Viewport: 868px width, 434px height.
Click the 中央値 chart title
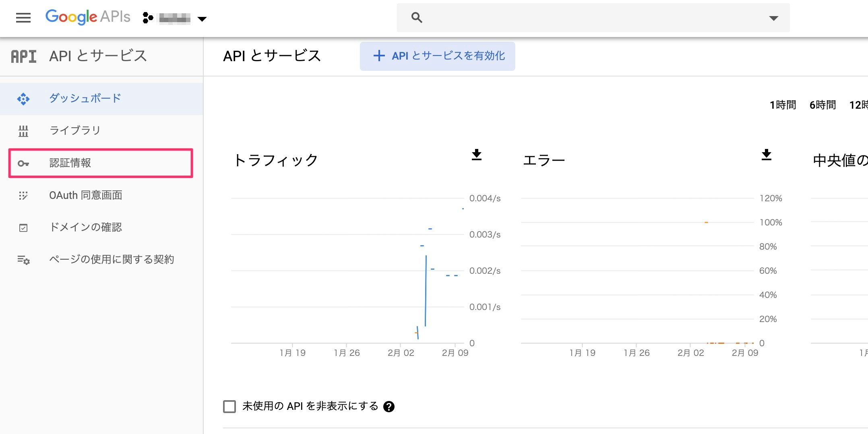pyautogui.click(x=840, y=160)
